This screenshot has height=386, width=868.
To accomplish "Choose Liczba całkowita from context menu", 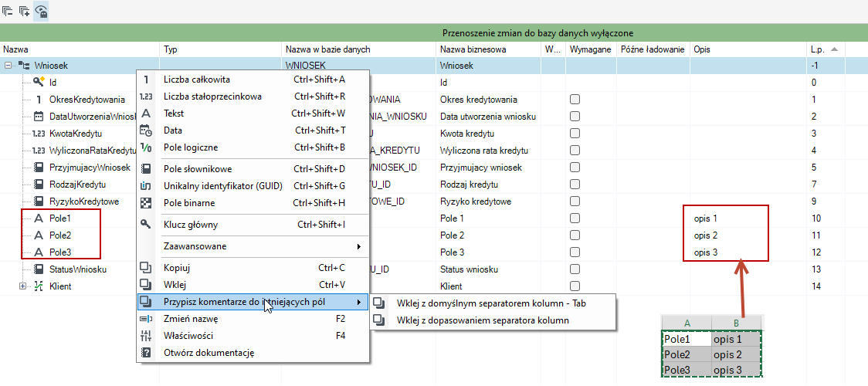I will (253, 79).
